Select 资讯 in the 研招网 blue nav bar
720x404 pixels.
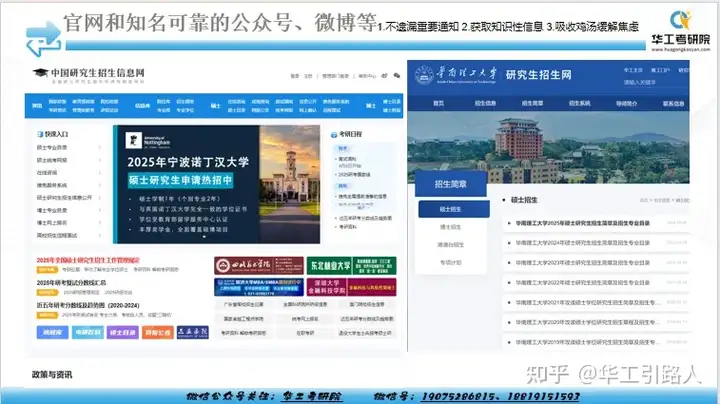tap(37, 106)
